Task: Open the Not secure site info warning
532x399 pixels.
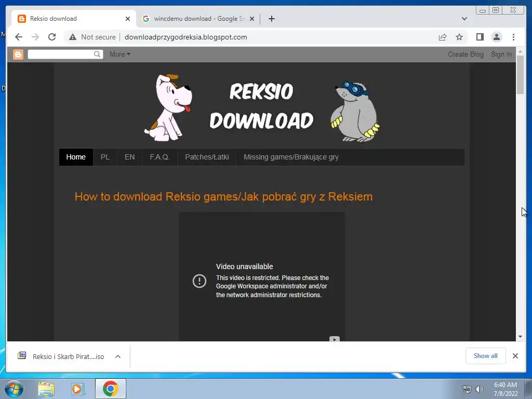Action: (92, 37)
